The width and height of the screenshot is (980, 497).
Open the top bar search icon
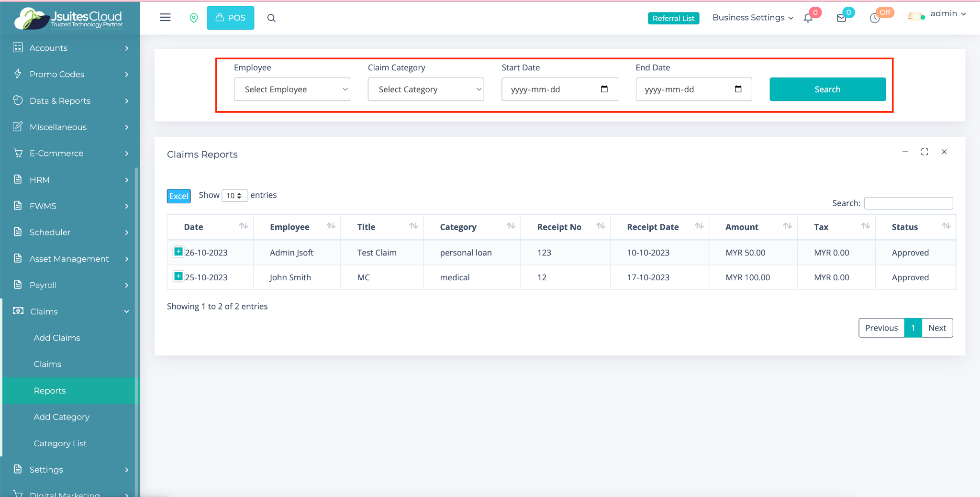(271, 18)
